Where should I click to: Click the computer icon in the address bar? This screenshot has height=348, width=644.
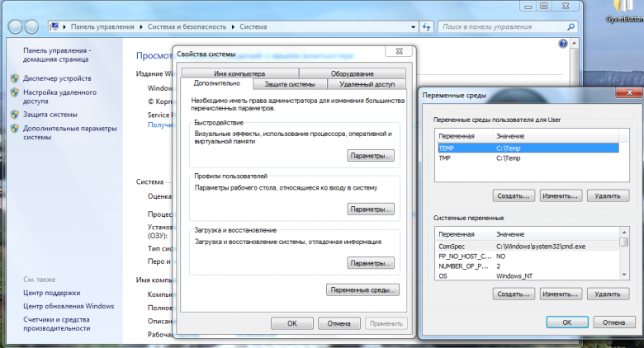point(54,26)
